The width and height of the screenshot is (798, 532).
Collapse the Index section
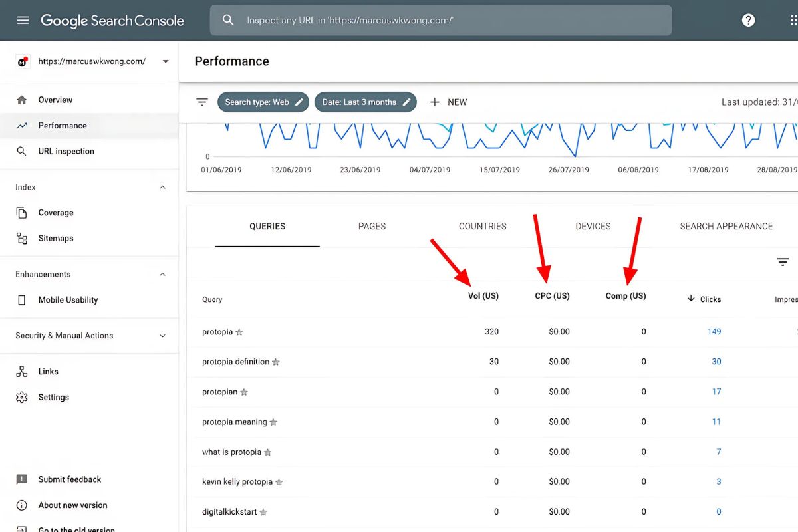[x=162, y=188]
